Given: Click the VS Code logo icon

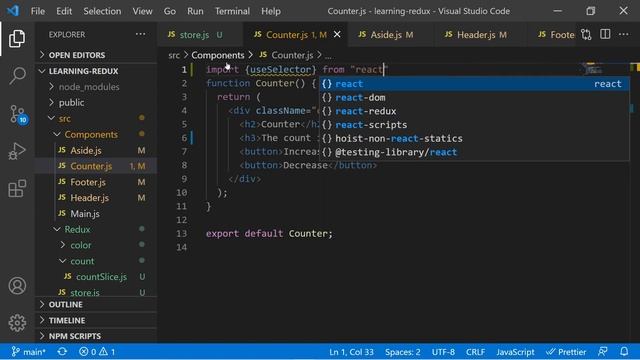Looking at the screenshot, I should (x=13, y=11).
